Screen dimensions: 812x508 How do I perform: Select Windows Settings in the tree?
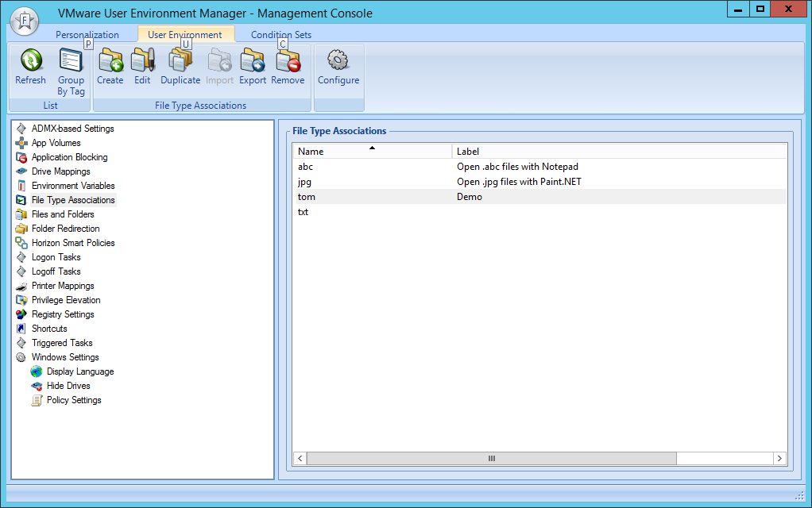coord(65,357)
